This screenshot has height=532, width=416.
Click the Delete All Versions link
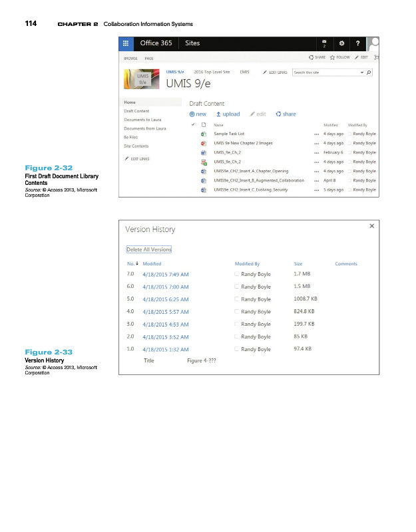click(149, 249)
